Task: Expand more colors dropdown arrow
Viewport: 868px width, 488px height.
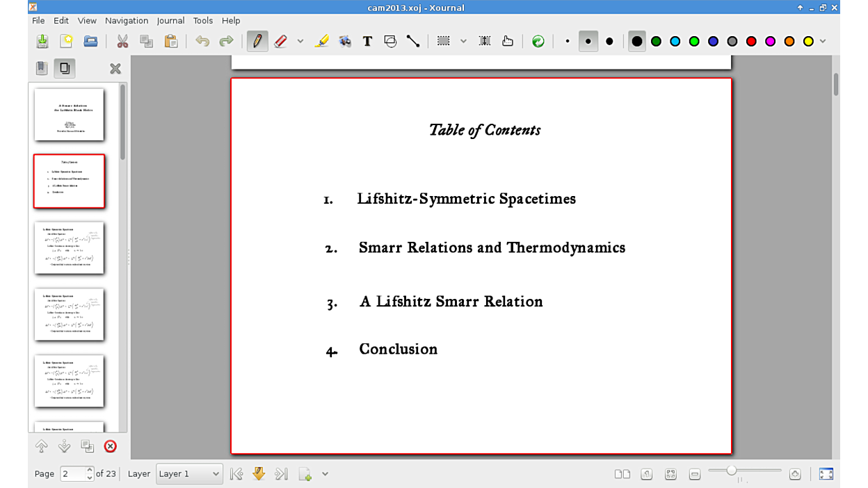Action: point(823,42)
